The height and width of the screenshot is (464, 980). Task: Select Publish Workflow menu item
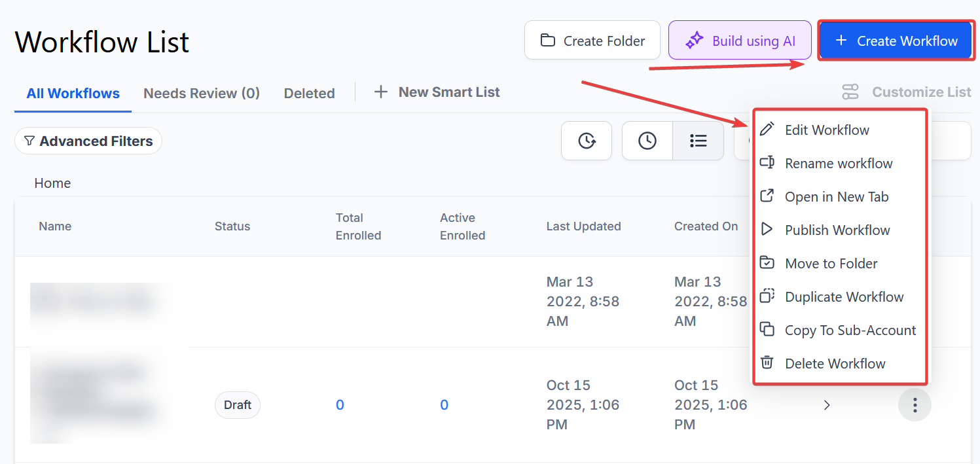coord(837,230)
